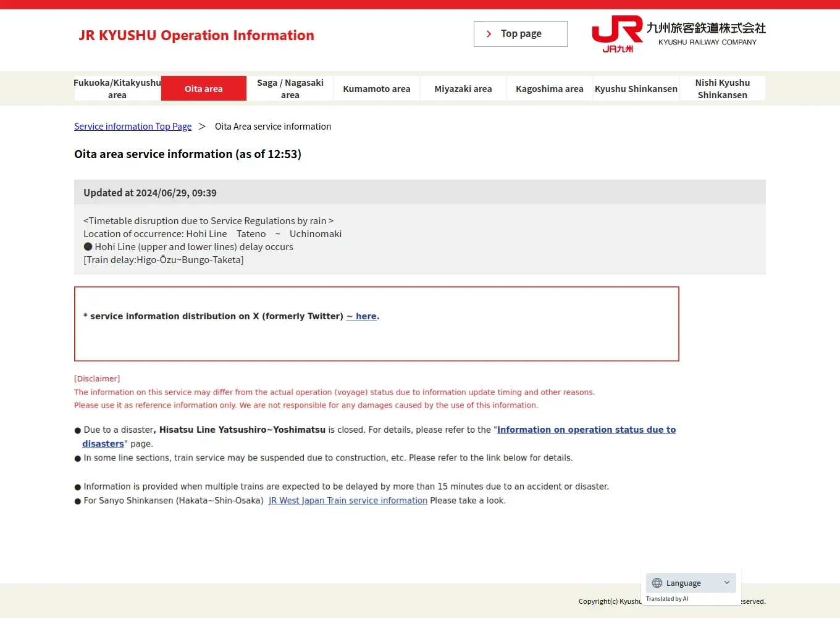The height and width of the screenshot is (618, 840).
Task: Click the 'Translated by AI' label
Action: click(x=667, y=599)
